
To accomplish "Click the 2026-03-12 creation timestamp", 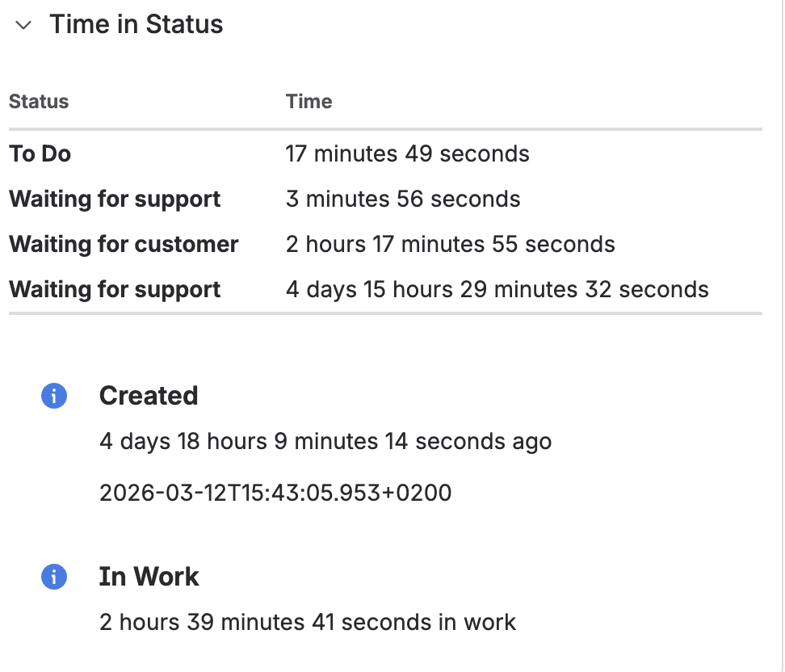I will [x=275, y=492].
